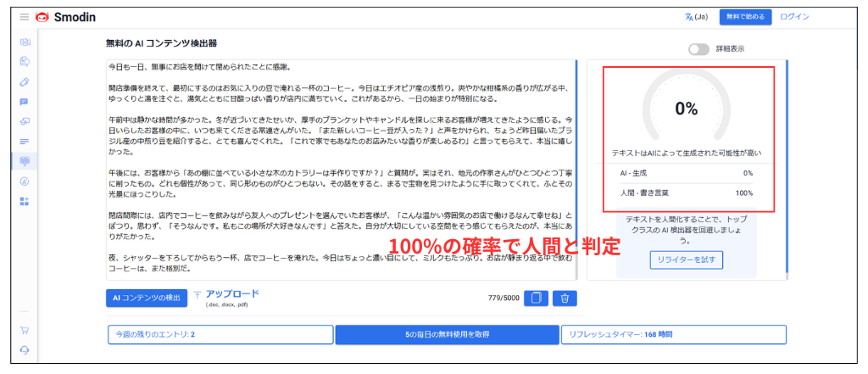
Task: Click the results panel blue scrollbar
Action: tap(787, 167)
